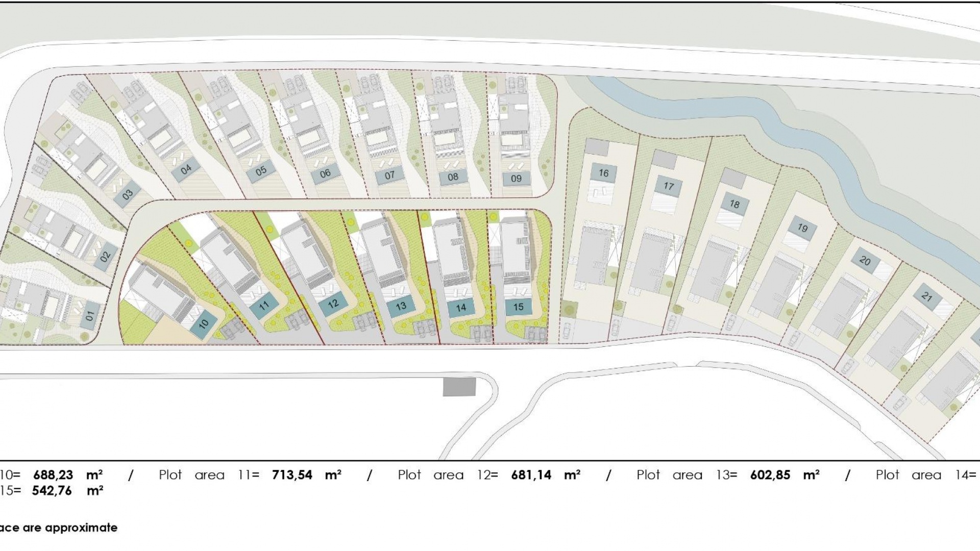The image size is (980, 551).
Task: Click plot 18 number box
Action: [x=734, y=204]
